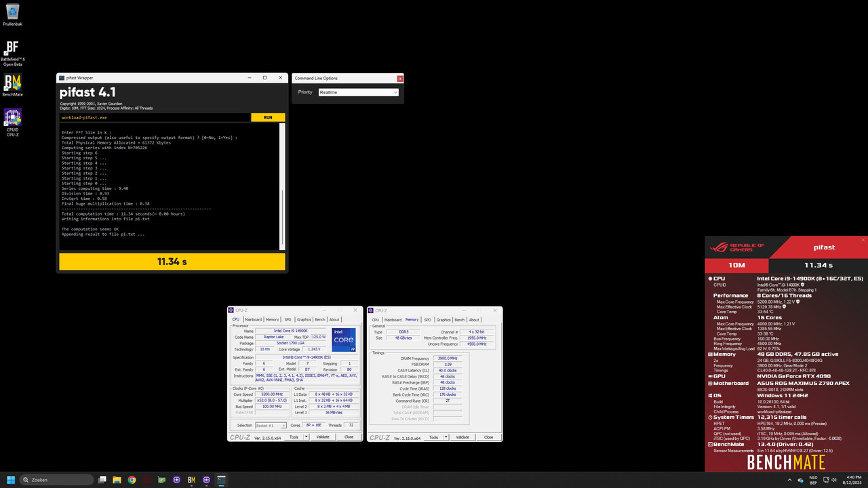Click Close in CPU-Z Memory window
The height and width of the screenshot is (488, 868).
(x=488, y=437)
